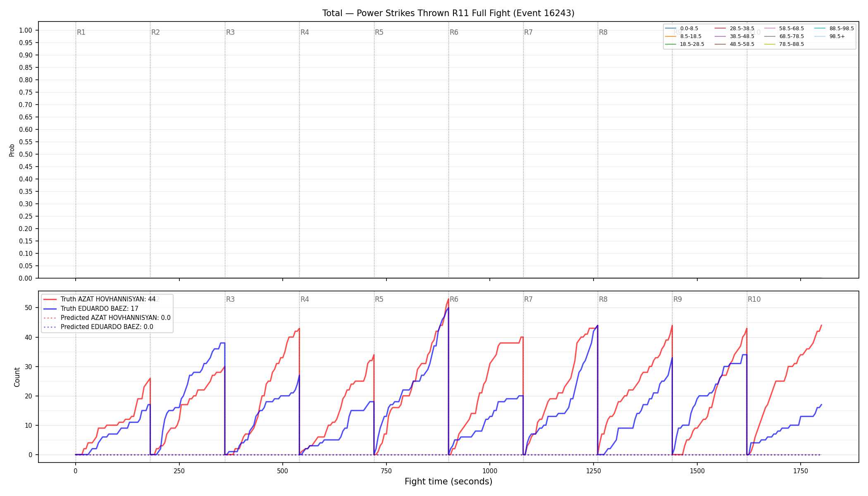Click the '50' tick on the Count axis
Image resolution: width=868 pixels, height=496 pixels.
pyautogui.click(x=28, y=308)
